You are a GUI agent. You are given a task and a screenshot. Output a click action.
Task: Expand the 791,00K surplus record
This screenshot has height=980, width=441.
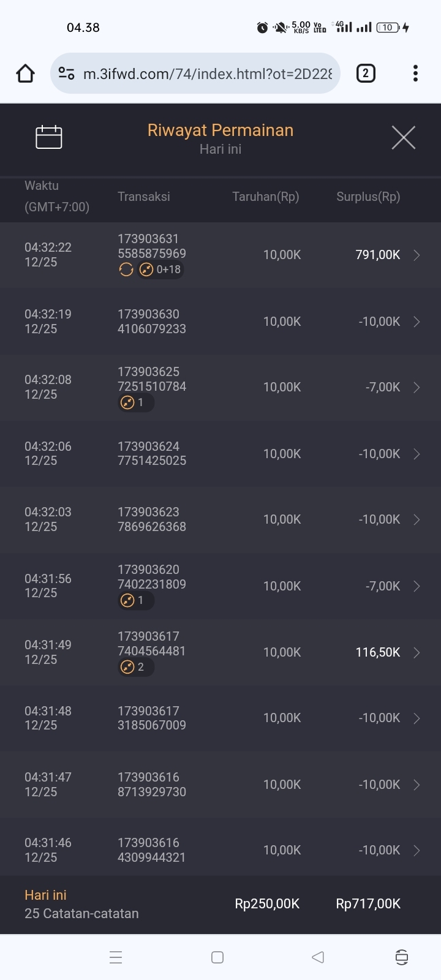(417, 255)
